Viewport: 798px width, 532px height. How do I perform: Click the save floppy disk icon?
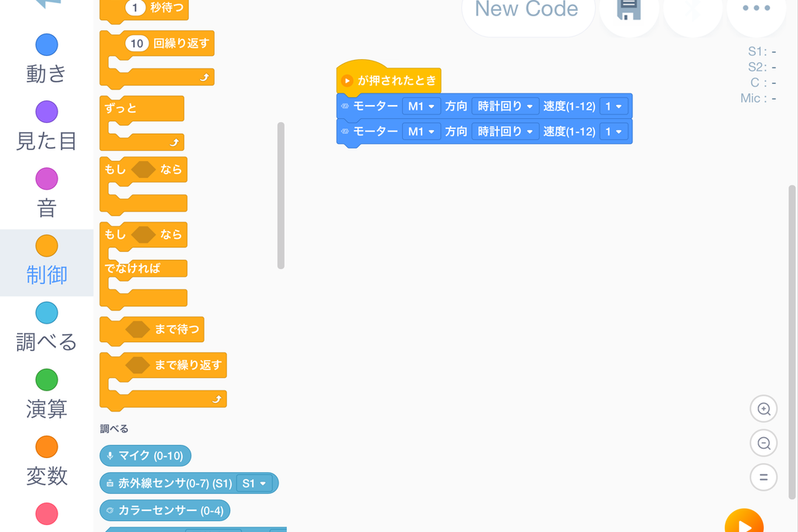(x=629, y=9)
